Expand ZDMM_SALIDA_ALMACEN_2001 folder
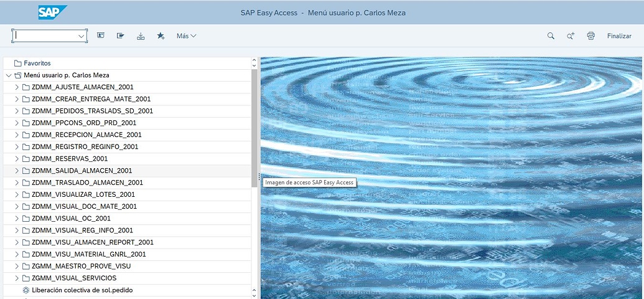This screenshot has width=644, height=299. [x=17, y=171]
